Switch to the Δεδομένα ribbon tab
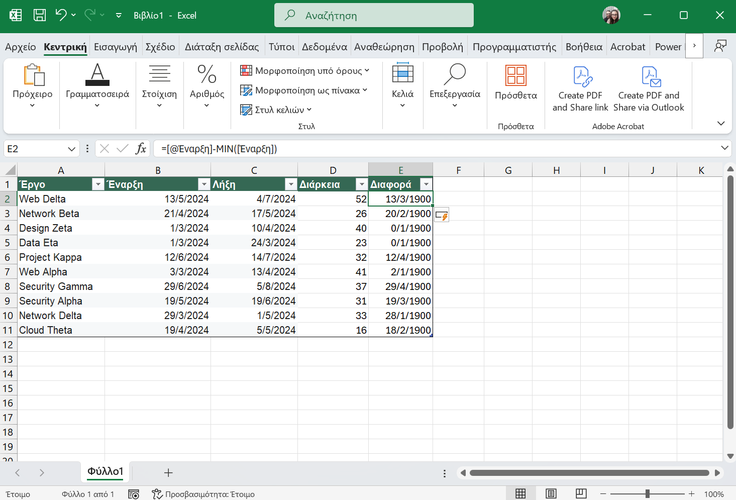736x500 pixels. click(x=324, y=47)
